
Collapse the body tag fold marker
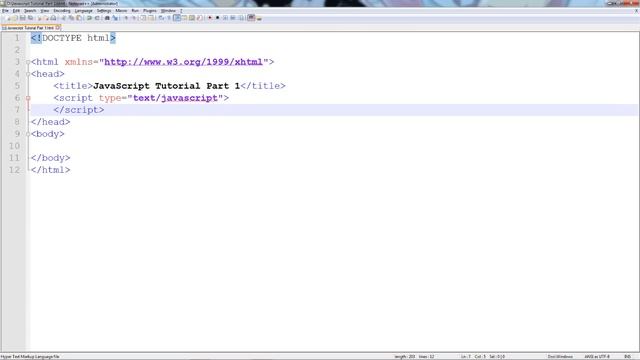28,134
